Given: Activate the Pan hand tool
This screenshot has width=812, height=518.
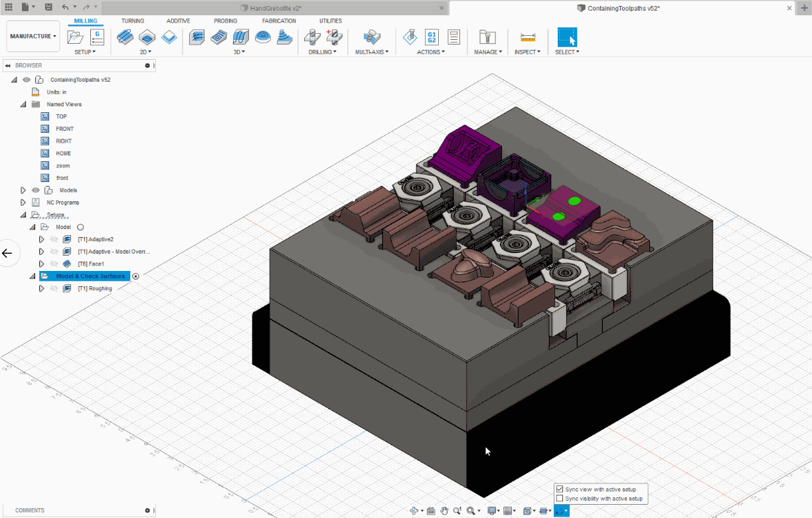Looking at the screenshot, I should 445,511.
